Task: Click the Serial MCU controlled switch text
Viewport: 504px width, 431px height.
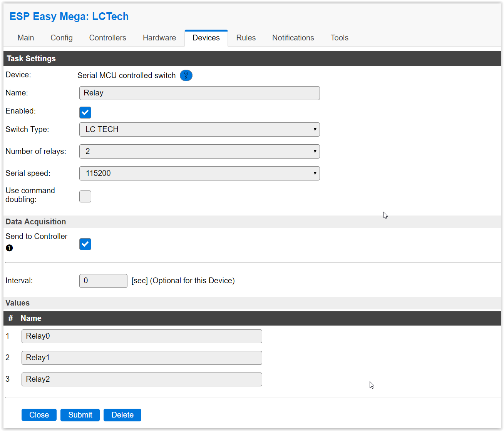Action: coord(126,75)
